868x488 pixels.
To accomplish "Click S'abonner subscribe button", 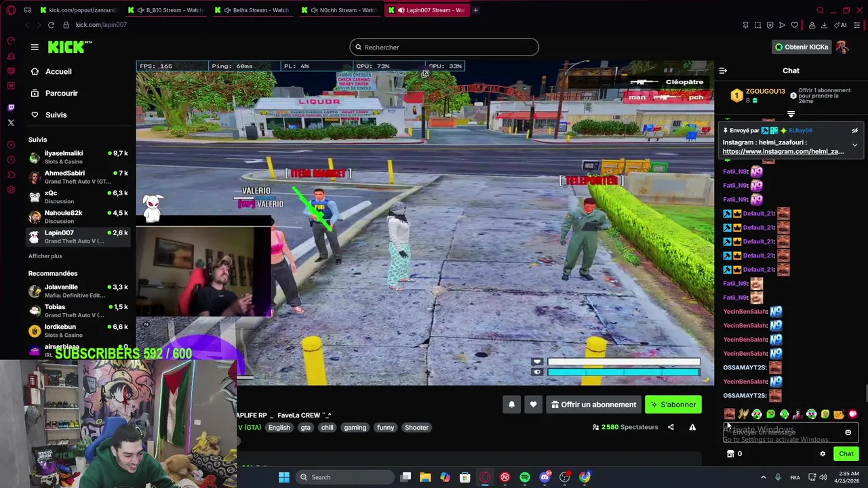I will [x=673, y=405].
